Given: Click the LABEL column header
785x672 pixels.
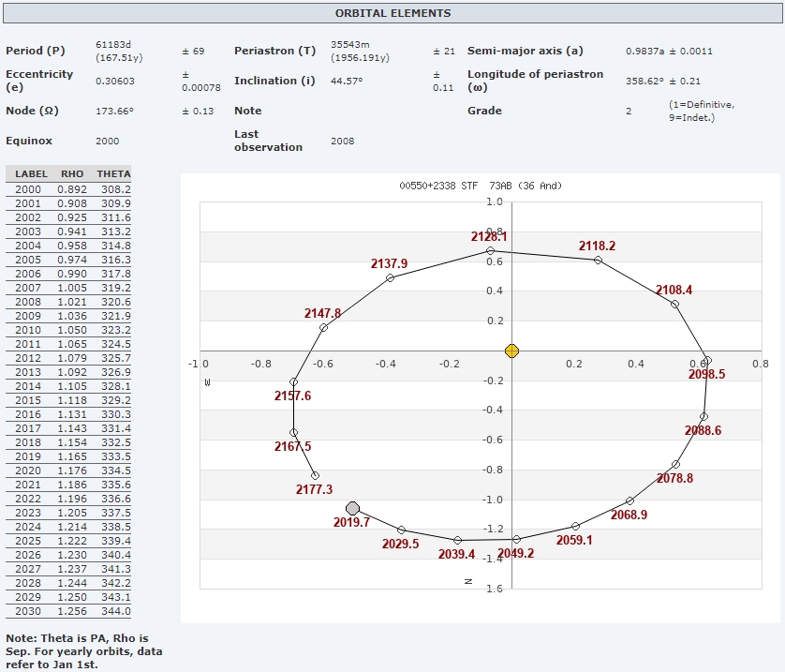Looking at the screenshot, I should [31, 174].
